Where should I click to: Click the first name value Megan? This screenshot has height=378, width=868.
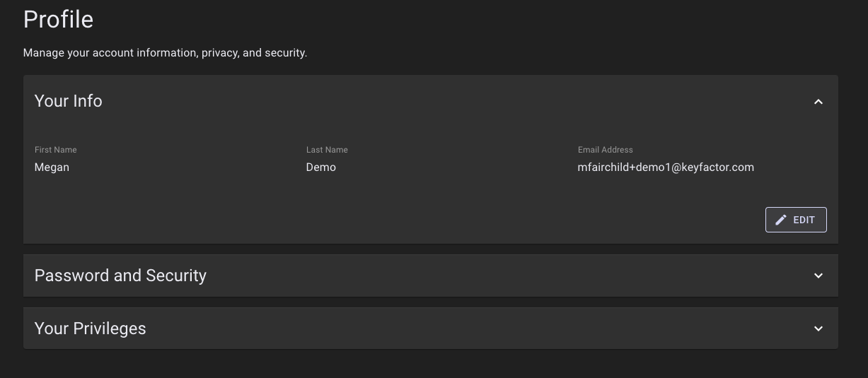pyautogui.click(x=52, y=167)
